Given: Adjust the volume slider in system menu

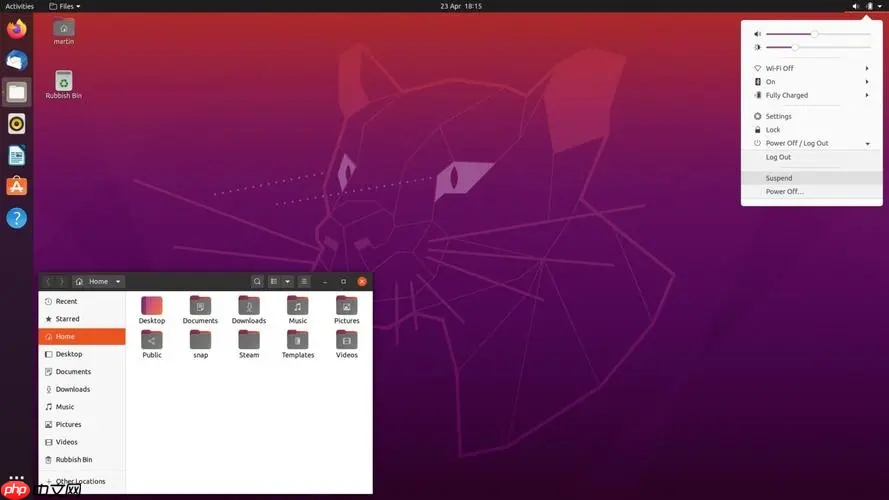Looking at the screenshot, I should click(x=818, y=34).
